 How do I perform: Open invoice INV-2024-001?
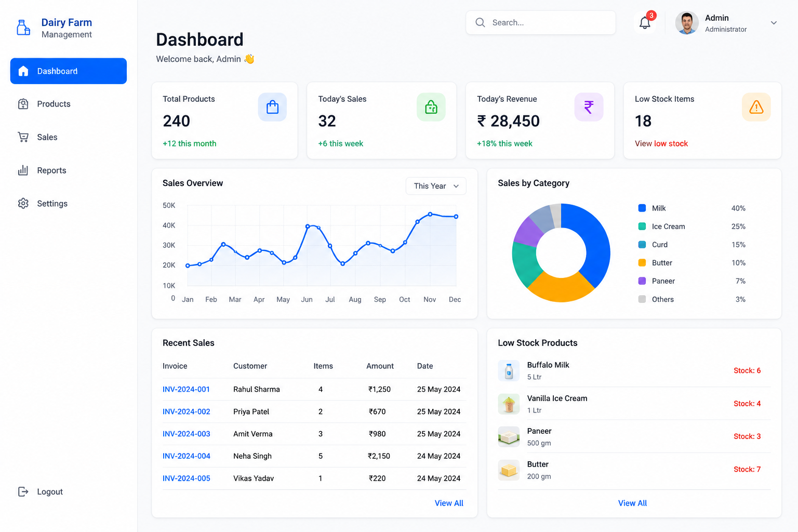186,389
